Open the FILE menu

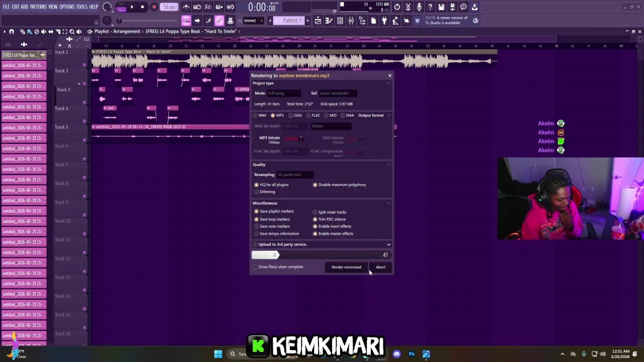[6, 7]
